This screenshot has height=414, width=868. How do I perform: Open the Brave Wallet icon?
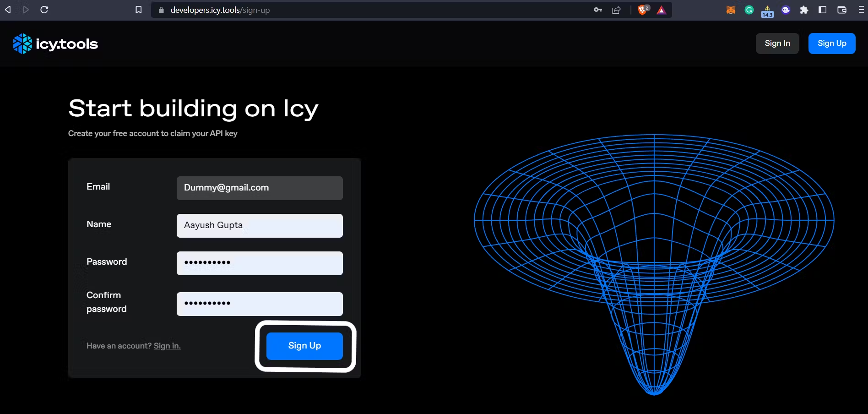point(841,10)
